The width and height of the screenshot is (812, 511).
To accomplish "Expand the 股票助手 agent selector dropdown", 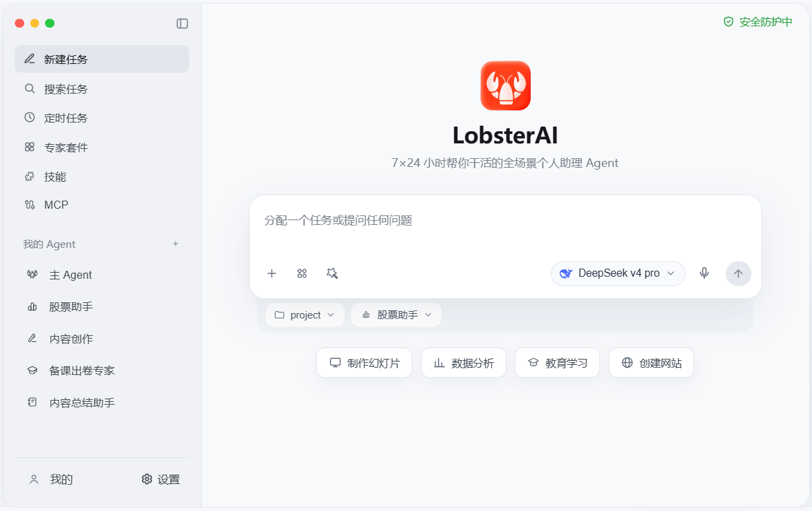I will pos(396,315).
